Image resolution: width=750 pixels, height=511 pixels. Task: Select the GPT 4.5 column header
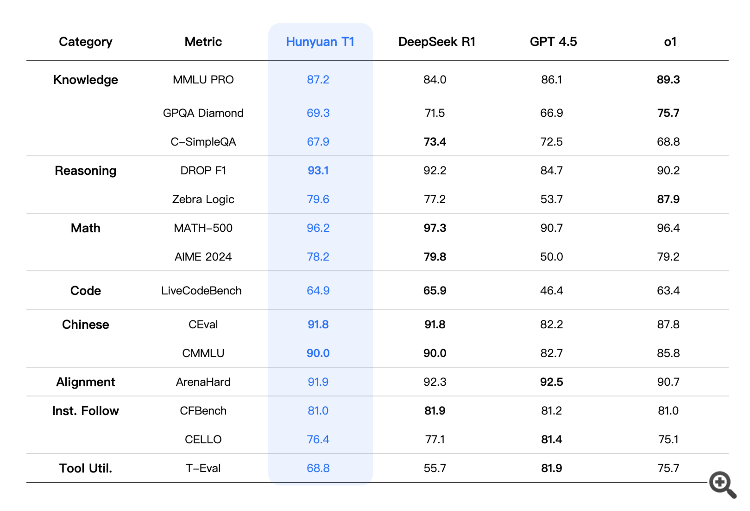[x=553, y=42]
